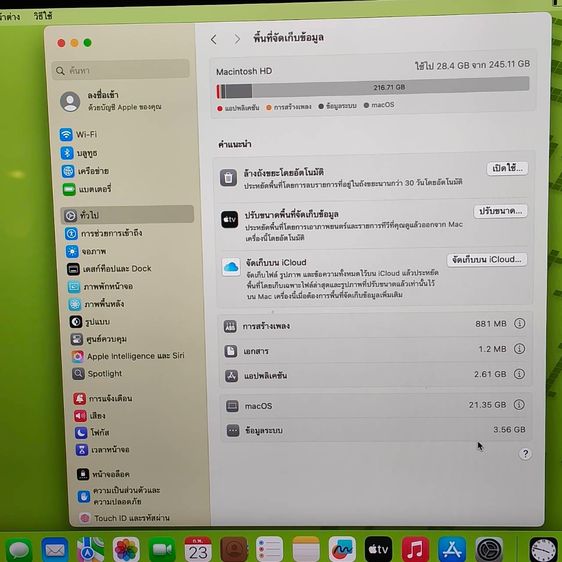Open โฟกัส Focus settings
The height and width of the screenshot is (562, 562).
(92, 433)
